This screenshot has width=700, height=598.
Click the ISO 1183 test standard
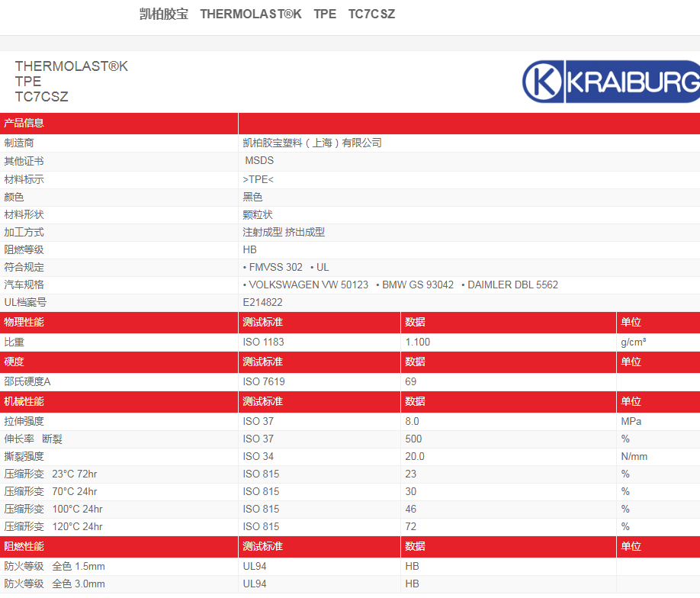point(263,342)
